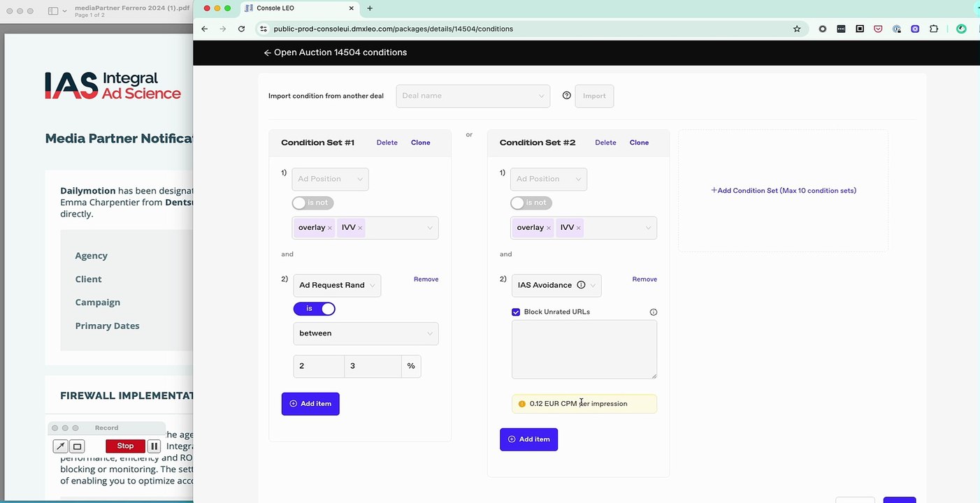The height and width of the screenshot is (503, 980).
Task: Click the lower range value field showing 2
Action: (x=319, y=366)
